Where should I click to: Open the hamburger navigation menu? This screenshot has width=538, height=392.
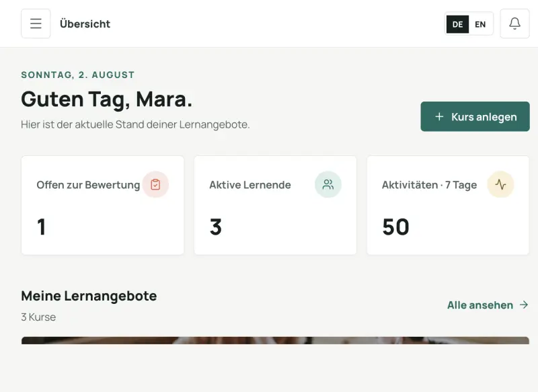coord(36,24)
